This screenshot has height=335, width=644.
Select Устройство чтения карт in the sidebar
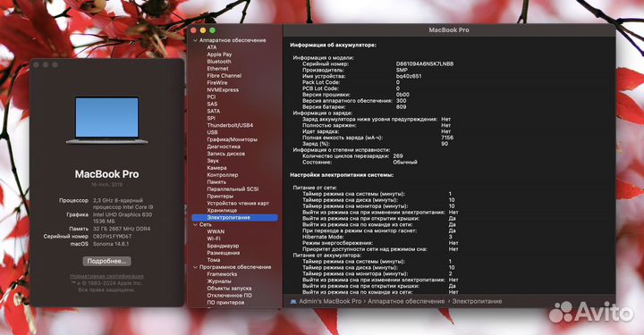238,204
